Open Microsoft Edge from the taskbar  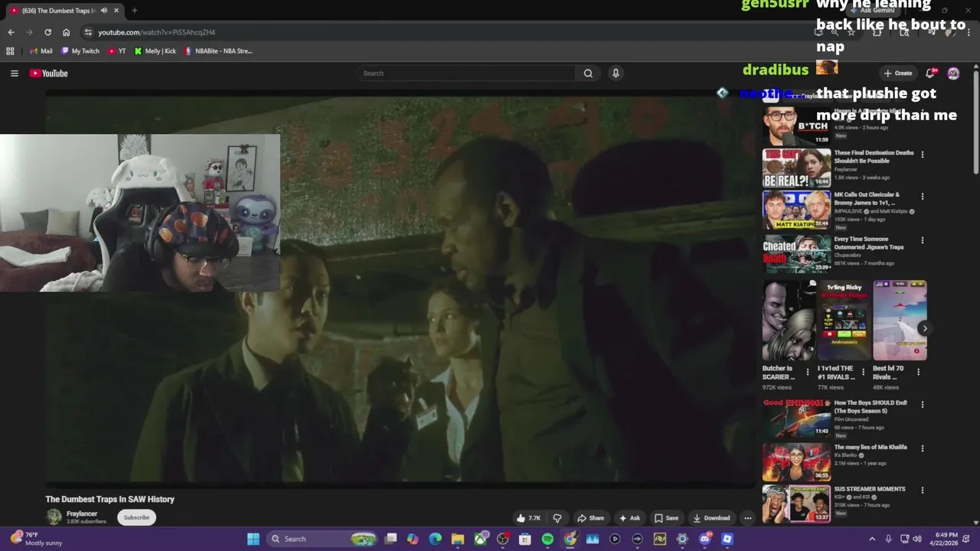click(435, 539)
